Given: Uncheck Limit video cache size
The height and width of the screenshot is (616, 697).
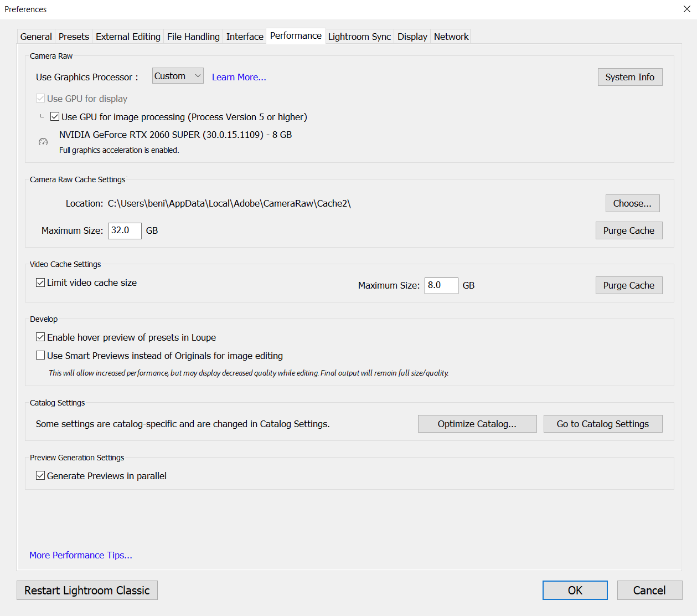Looking at the screenshot, I should click(40, 282).
